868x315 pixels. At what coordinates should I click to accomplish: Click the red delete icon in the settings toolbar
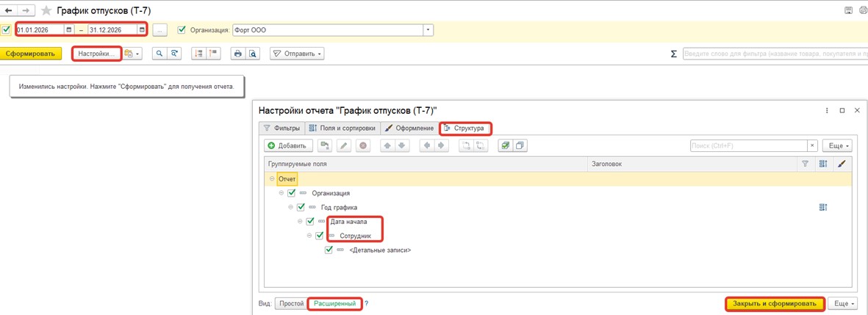coord(362,146)
